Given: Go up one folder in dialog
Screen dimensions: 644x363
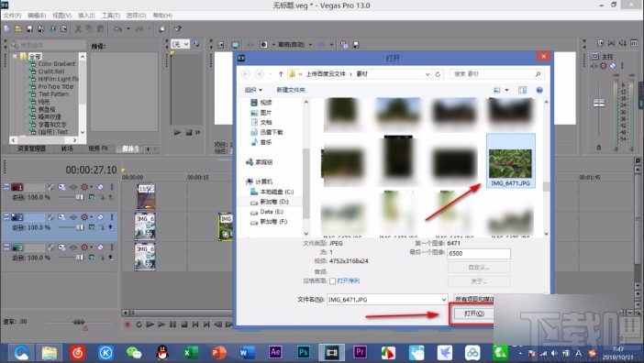Looking at the screenshot, I should (281, 74).
